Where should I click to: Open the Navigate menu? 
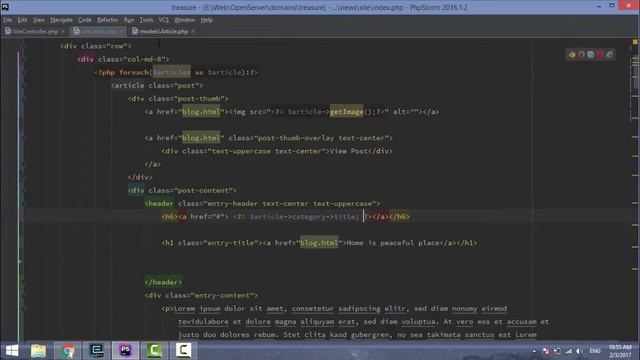click(x=61, y=20)
